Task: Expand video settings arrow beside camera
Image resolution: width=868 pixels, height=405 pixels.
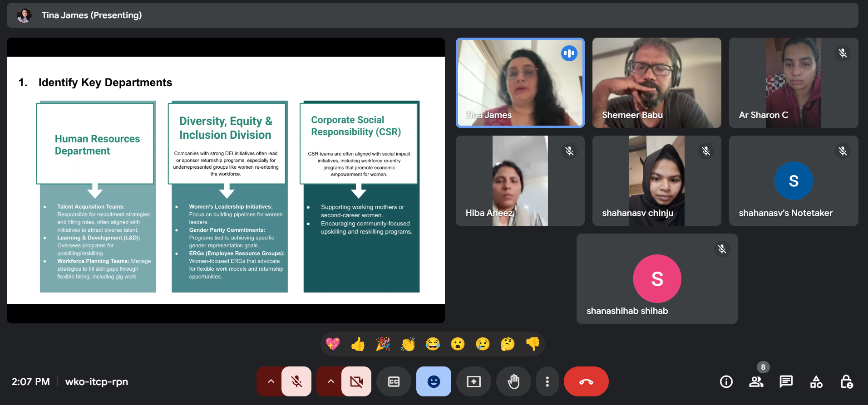Action: tap(330, 382)
